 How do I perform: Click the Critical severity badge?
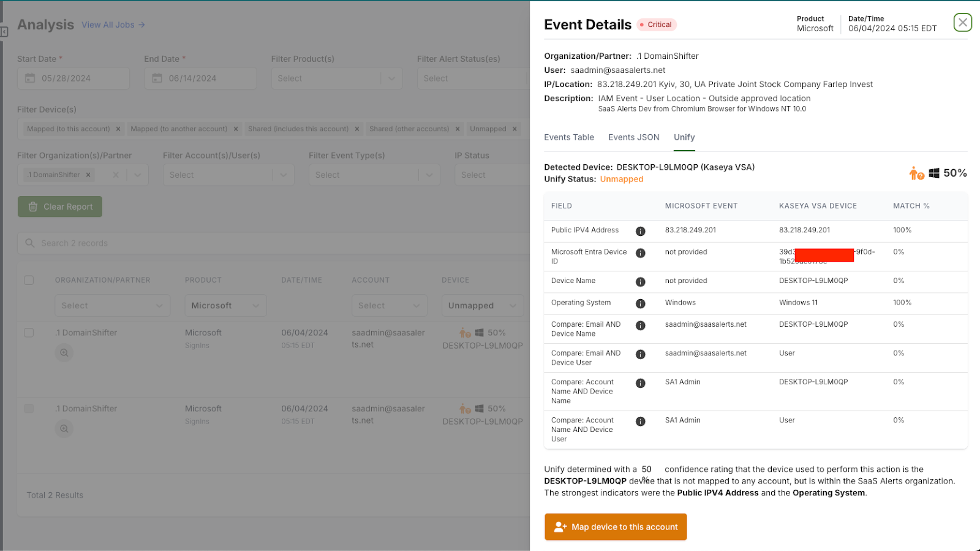657,25
